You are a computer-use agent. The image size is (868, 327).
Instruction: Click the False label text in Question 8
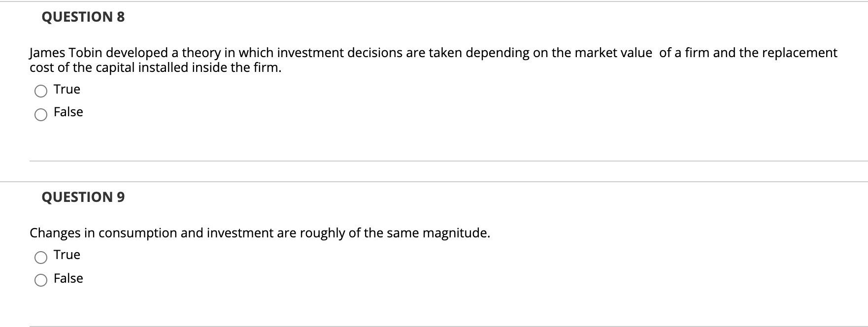click(68, 112)
